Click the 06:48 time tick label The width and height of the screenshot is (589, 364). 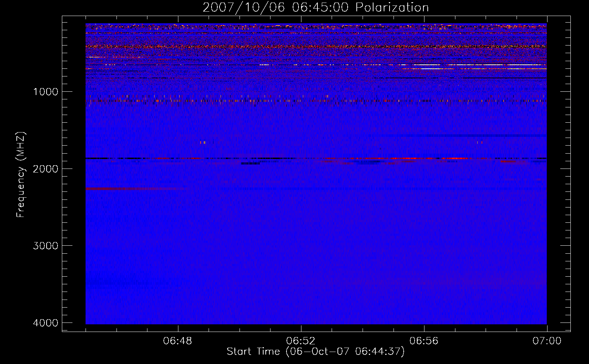178,341
